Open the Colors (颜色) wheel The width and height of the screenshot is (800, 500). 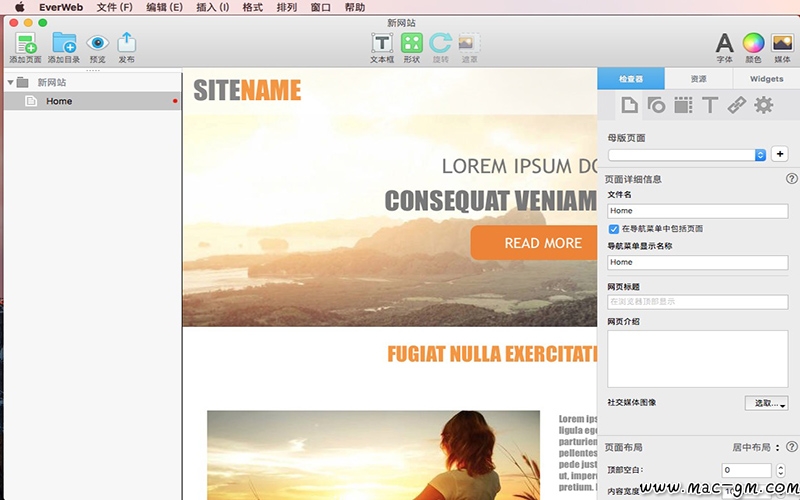tap(753, 43)
